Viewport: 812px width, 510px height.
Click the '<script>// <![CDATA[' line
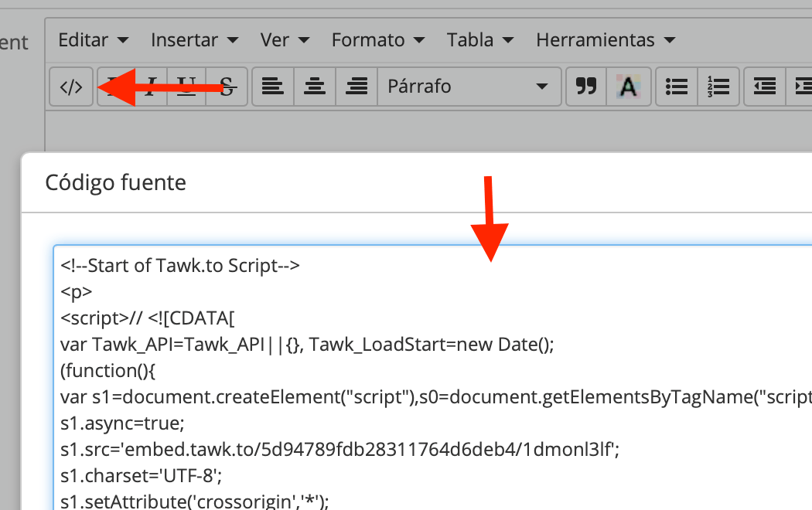[147, 318]
